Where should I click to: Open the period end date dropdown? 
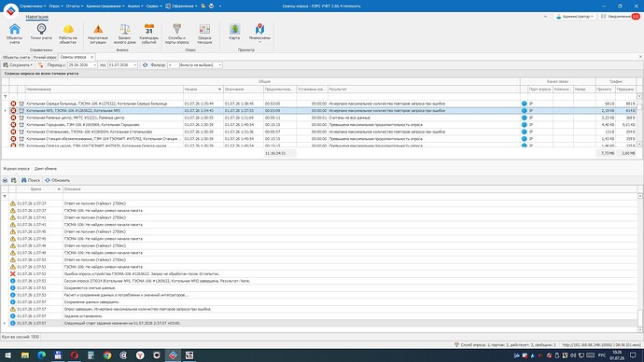click(x=134, y=65)
